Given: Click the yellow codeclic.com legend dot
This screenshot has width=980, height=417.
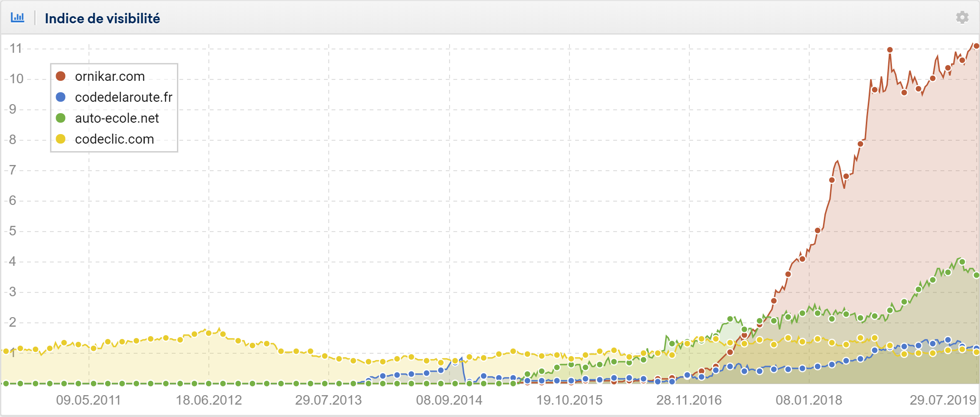Looking at the screenshot, I should (x=60, y=139).
